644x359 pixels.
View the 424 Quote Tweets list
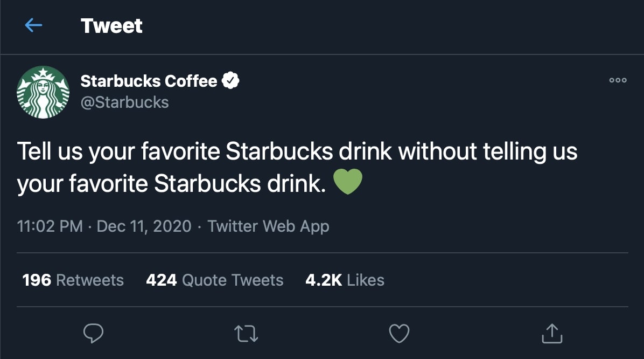coord(214,280)
